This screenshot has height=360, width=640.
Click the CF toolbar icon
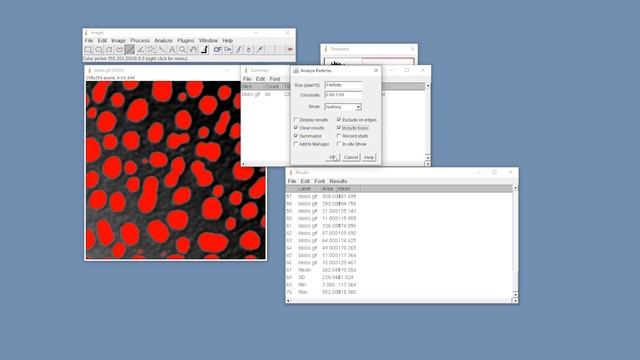(x=217, y=50)
